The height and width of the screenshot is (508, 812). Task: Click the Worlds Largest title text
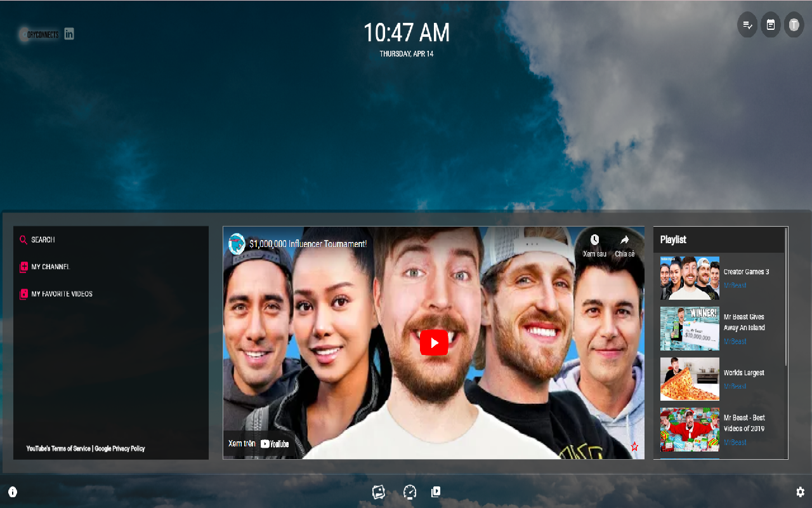[744, 373]
